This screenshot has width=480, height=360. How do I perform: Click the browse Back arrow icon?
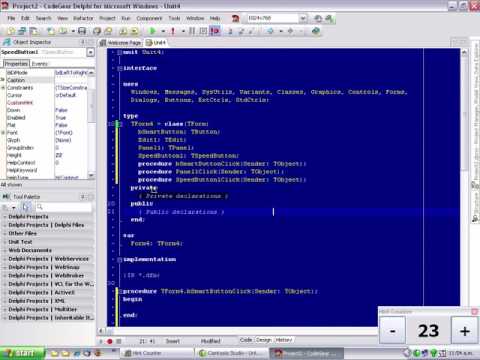click(270, 31)
